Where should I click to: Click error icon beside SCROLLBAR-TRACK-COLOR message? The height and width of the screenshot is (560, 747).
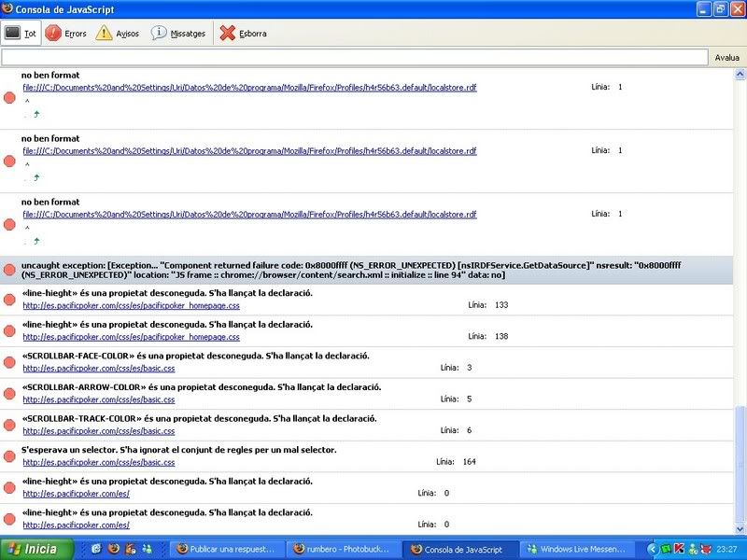[x=9, y=426]
